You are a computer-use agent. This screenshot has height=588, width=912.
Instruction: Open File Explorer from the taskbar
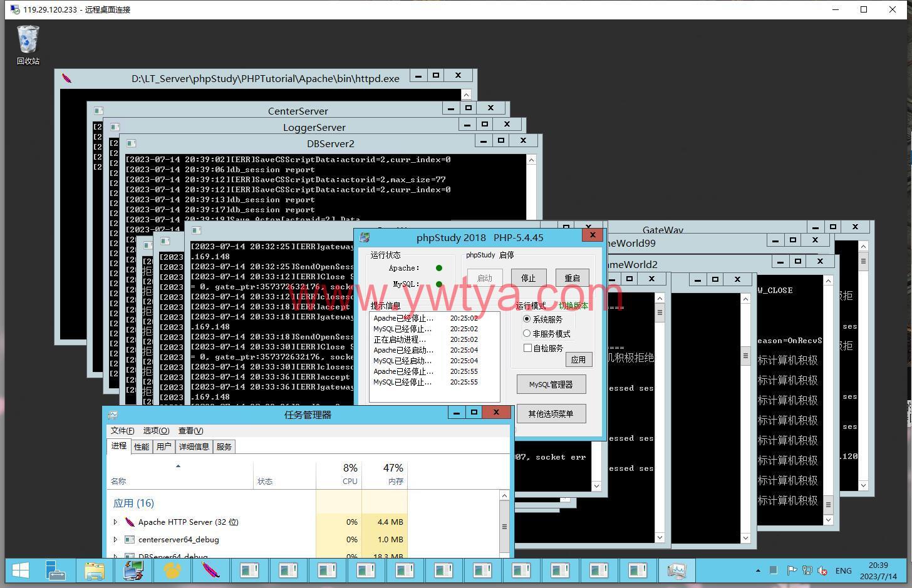pos(95,570)
